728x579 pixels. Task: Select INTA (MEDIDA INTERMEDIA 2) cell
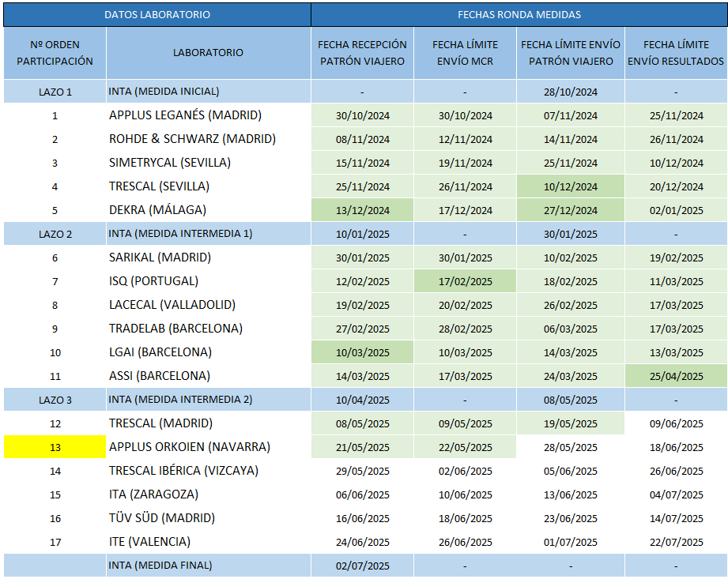[209, 399]
